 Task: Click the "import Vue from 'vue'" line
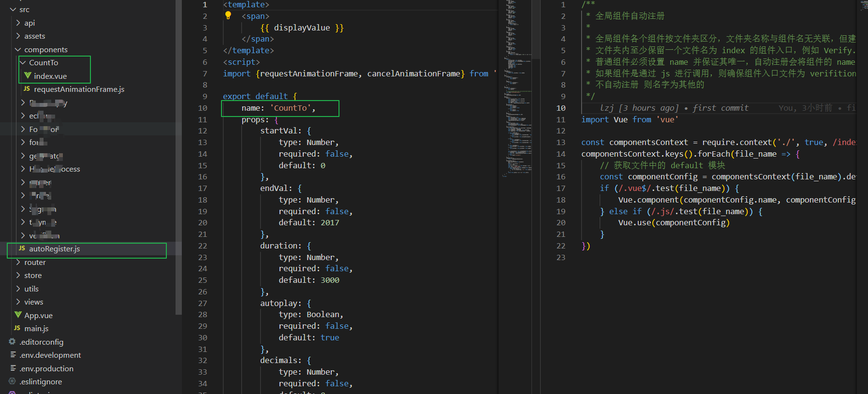(x=630, y=120)
